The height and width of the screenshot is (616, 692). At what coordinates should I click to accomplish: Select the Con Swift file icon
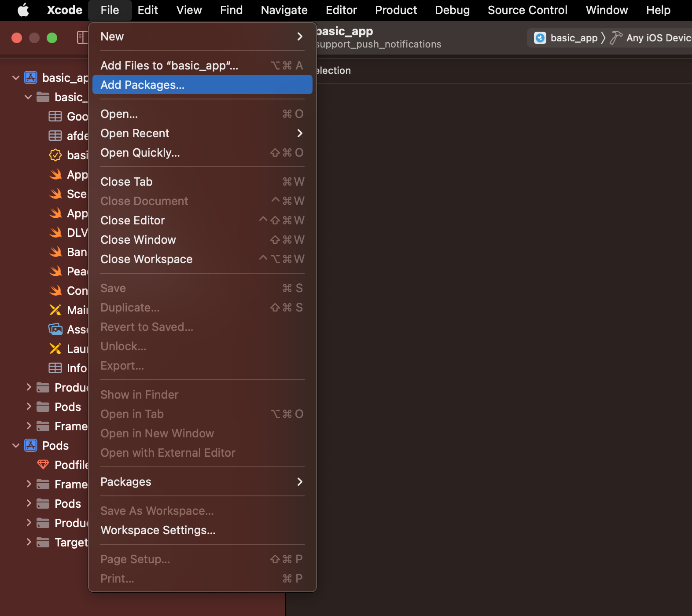(55, 290)
